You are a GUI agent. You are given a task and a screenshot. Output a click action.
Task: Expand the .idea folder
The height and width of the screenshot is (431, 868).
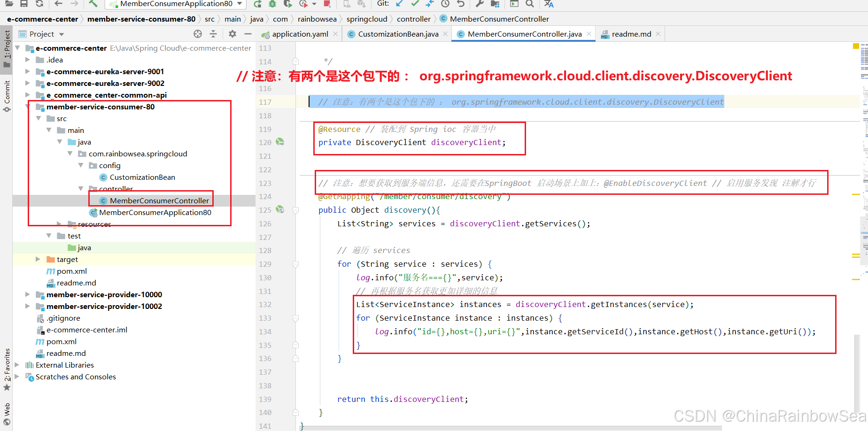click(x=28, y=60)
